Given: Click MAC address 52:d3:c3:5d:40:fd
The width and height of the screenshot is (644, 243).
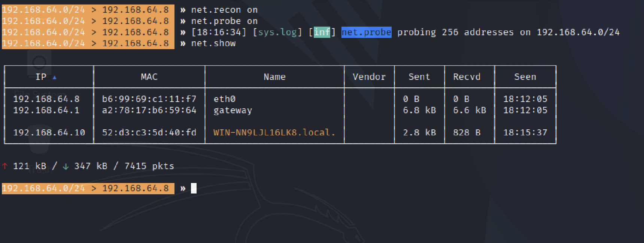Looking at the screenshot, I should click(149, 133).
